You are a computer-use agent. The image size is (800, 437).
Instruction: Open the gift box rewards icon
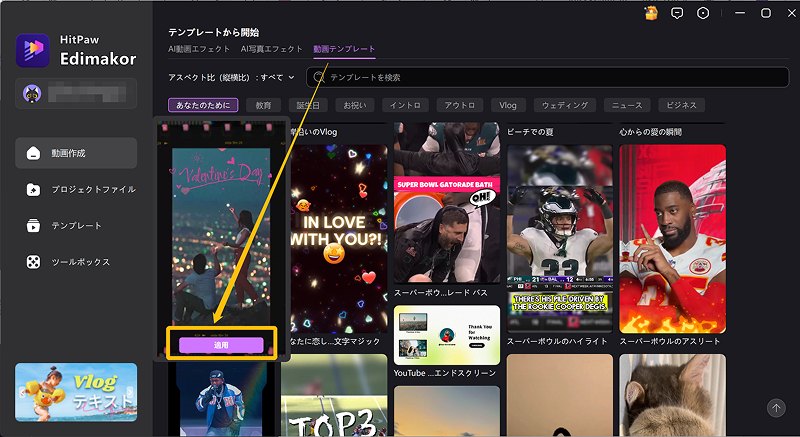click(651, 14)
